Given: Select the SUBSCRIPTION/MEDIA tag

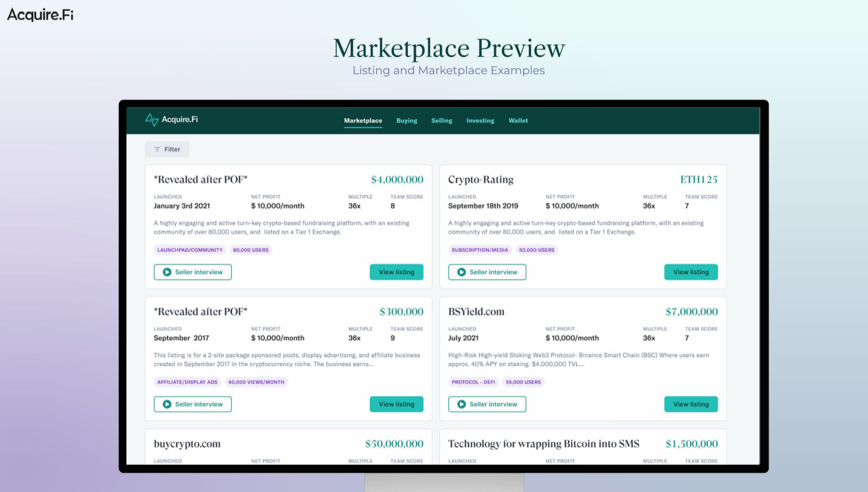Looking at the screenshot, I should coord(480,250).
